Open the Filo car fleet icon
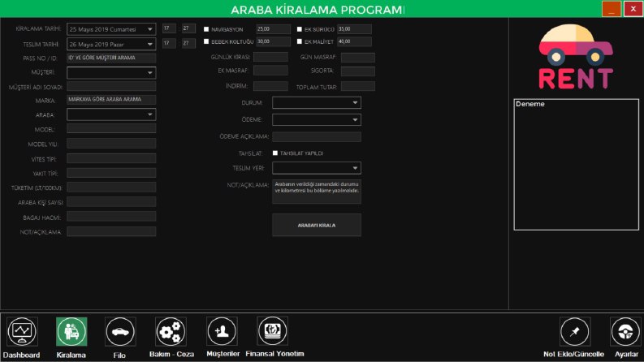The image size is (644, 362). pyautogui.click(x=120, y=332)
